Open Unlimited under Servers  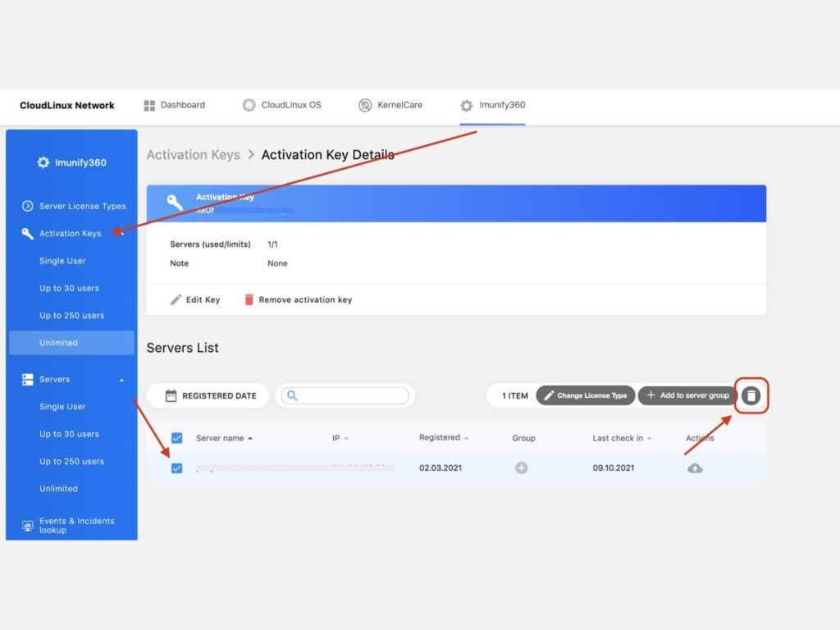pos(58,489)
